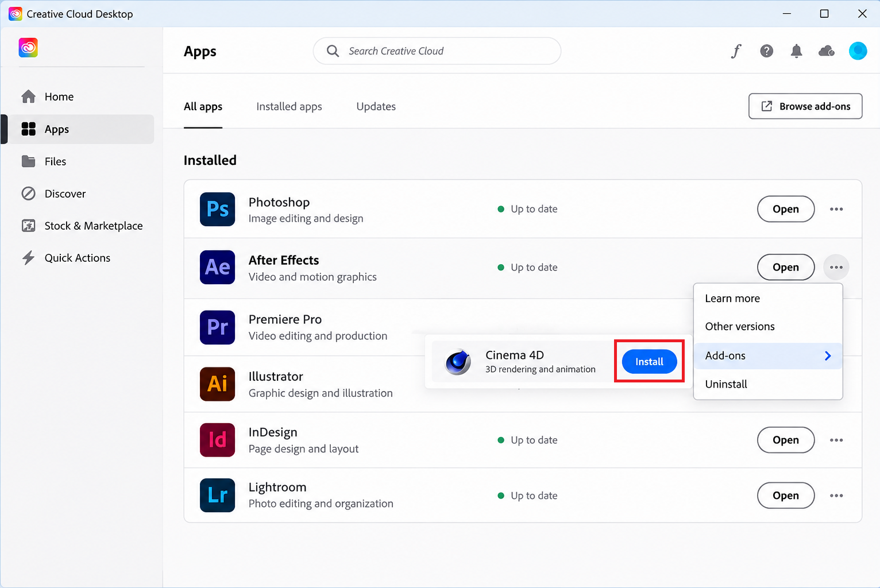Click the Creative Cloud logo in sidebar

[28, 48]
